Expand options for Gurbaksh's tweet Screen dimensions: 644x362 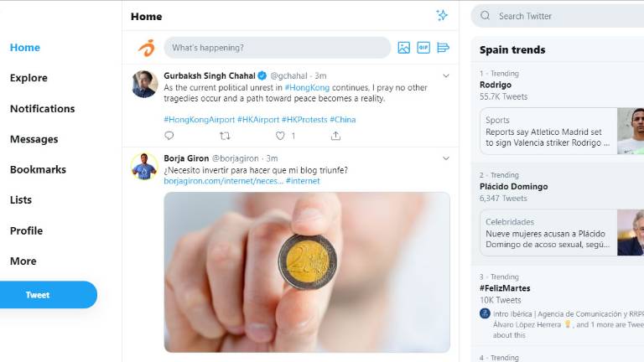click(446, 75)
